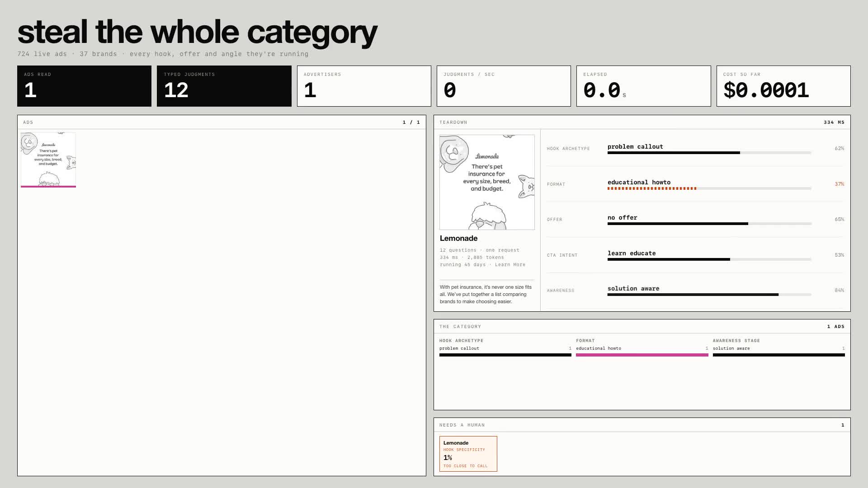Viewport: 868px width, 488px height.
Task: Click the problem callout confidence bar
Action: click(x=709, y=153)
